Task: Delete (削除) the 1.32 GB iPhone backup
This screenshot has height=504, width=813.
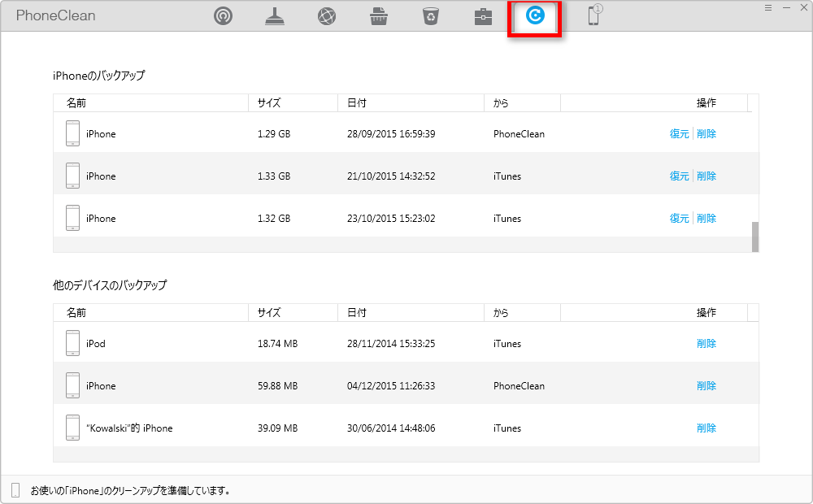Action: (x=706, y=219)
